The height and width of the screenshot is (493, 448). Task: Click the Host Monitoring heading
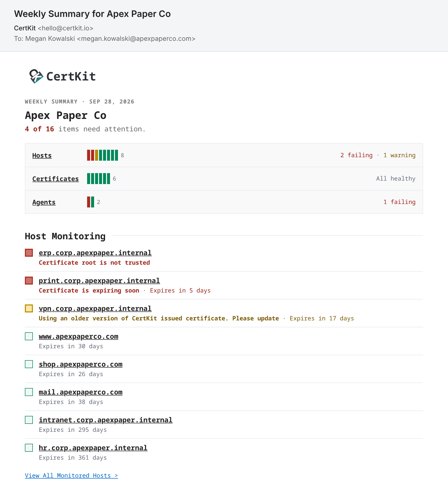(x=65, y=236)
